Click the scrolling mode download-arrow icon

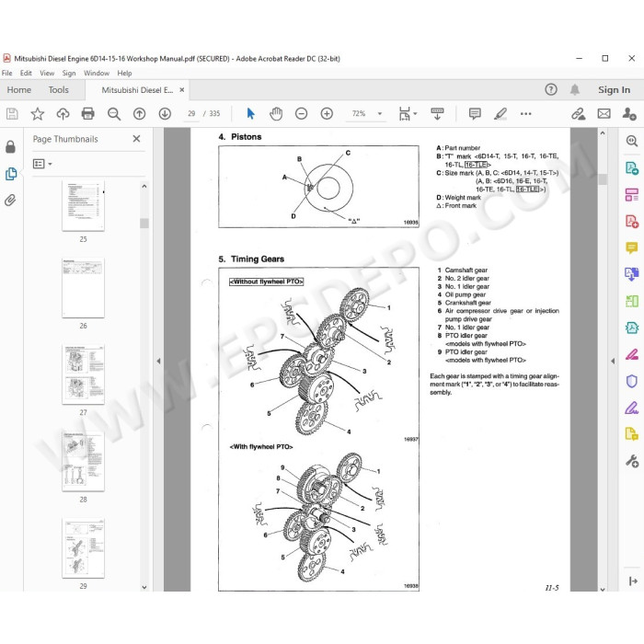pos(437,114)
